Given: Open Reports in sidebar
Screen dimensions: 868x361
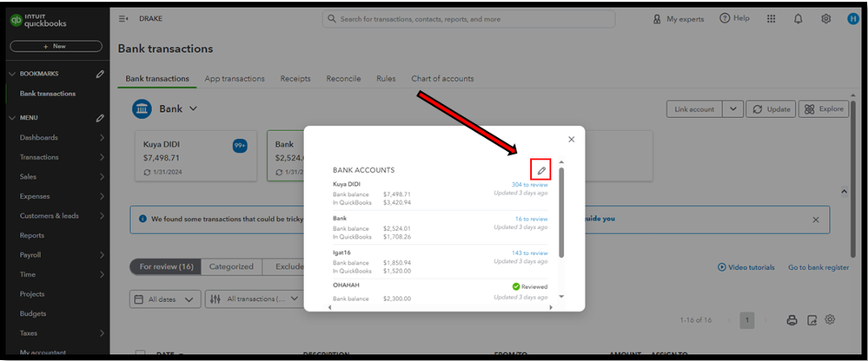Looking at the screenshot, I should (32, 235).
